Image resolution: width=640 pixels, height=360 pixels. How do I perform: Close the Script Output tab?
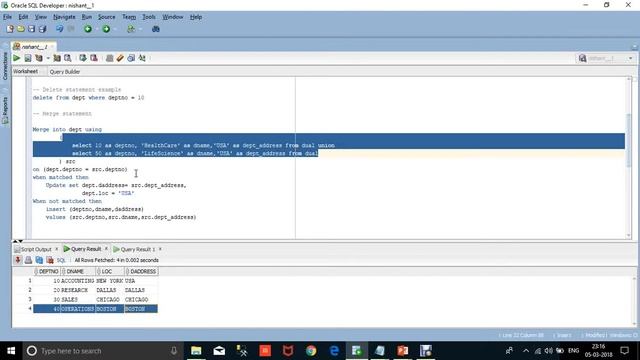[56, 249]
